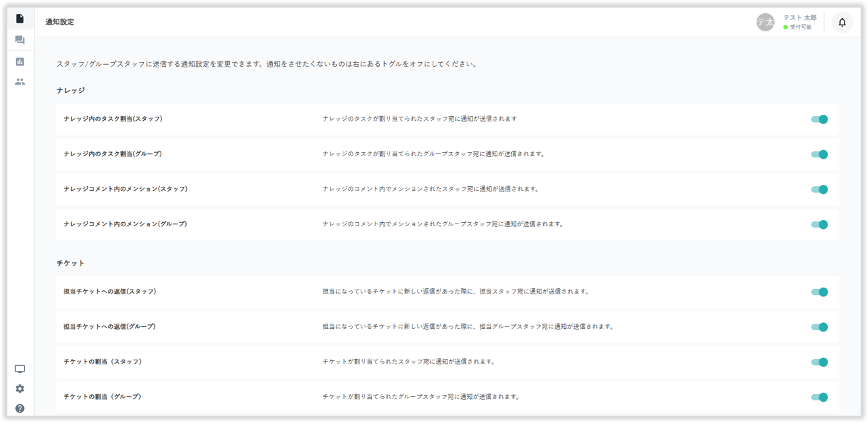Switch off チケットの割当（グループ） toggle
The image size is (868, 423).
pyautogui.click(x=819, y=397)
